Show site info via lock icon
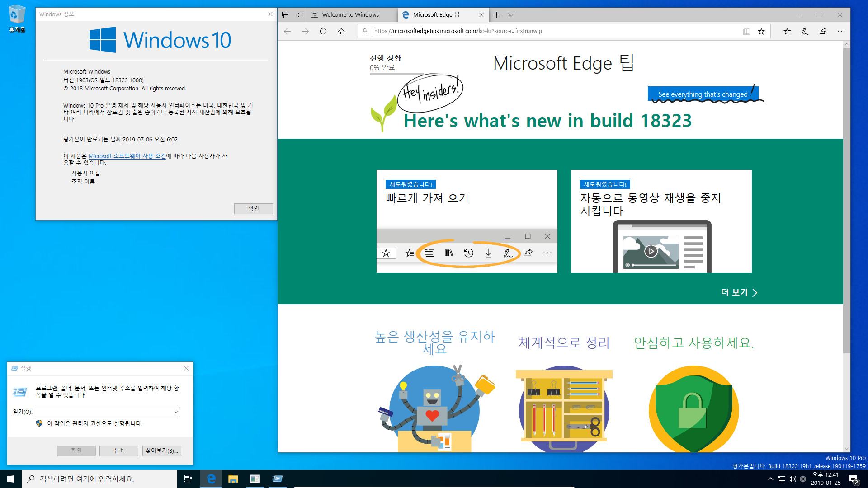868x488 pixels. click(365, 31)
